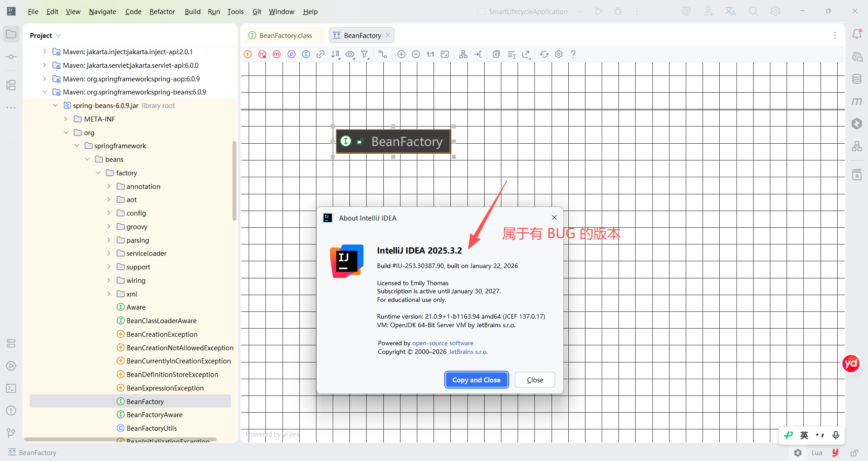The image size is (868, 461).
Task: Open the visibility level eye dropdown
Action: click(350, 54)
